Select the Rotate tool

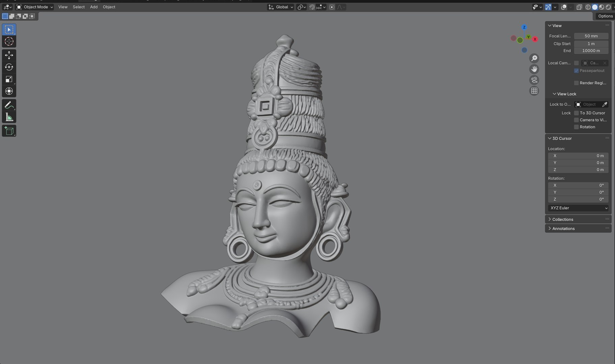[x=9, y=67]
